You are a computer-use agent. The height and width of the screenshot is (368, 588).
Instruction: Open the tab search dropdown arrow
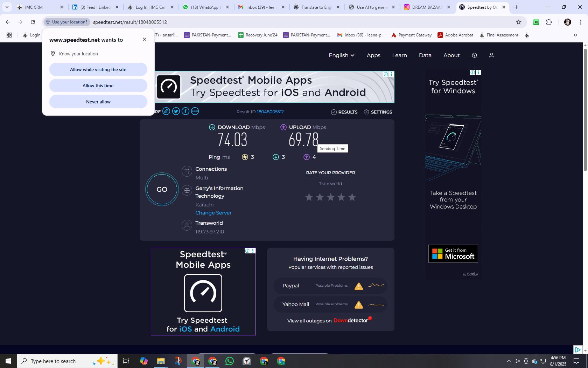tap(7, 7)
